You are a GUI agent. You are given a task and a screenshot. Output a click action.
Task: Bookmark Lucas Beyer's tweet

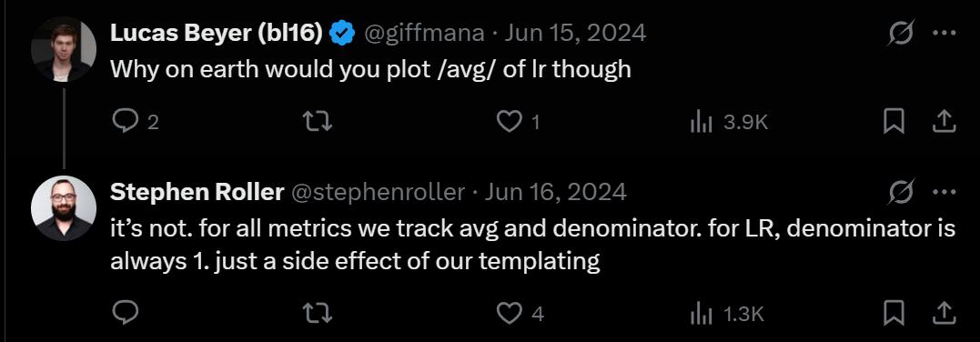click(x=894, y=121)
